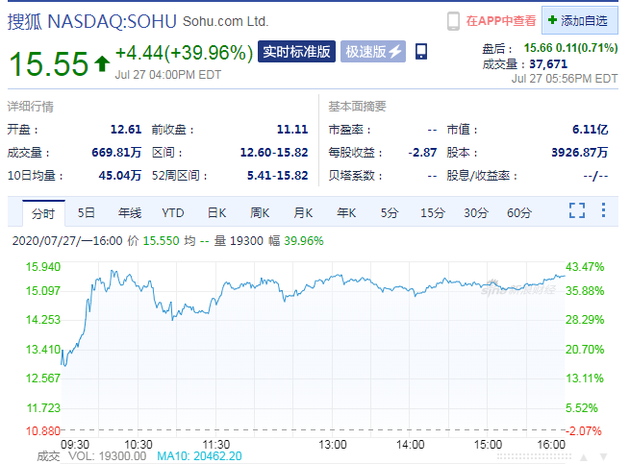Click the +4.44(+39.96%) change value

coord(184,53)
